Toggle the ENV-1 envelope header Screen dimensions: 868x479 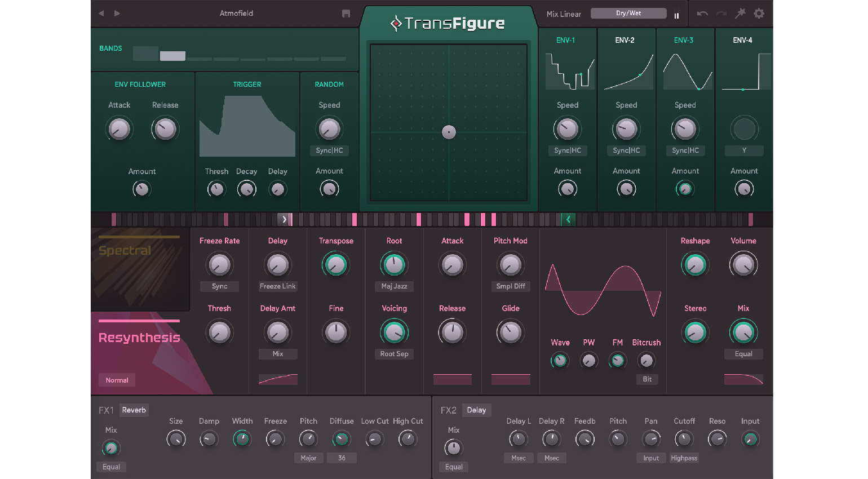pos(565,40)
